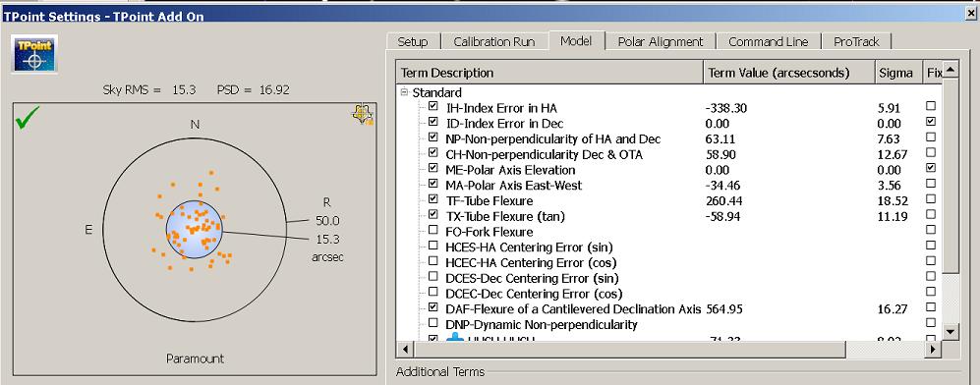Click the PSD = 16.92 readout
The image size is (980, 385).
point(254,89)
